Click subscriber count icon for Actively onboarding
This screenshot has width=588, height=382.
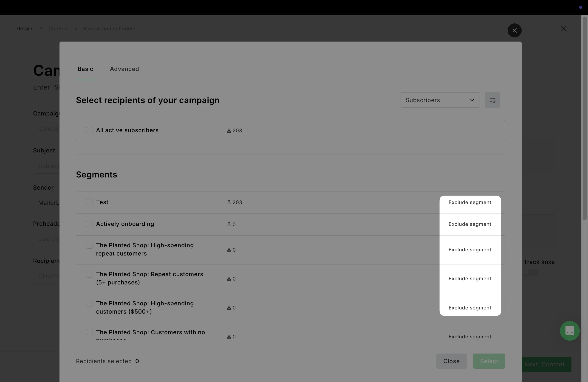229,225
